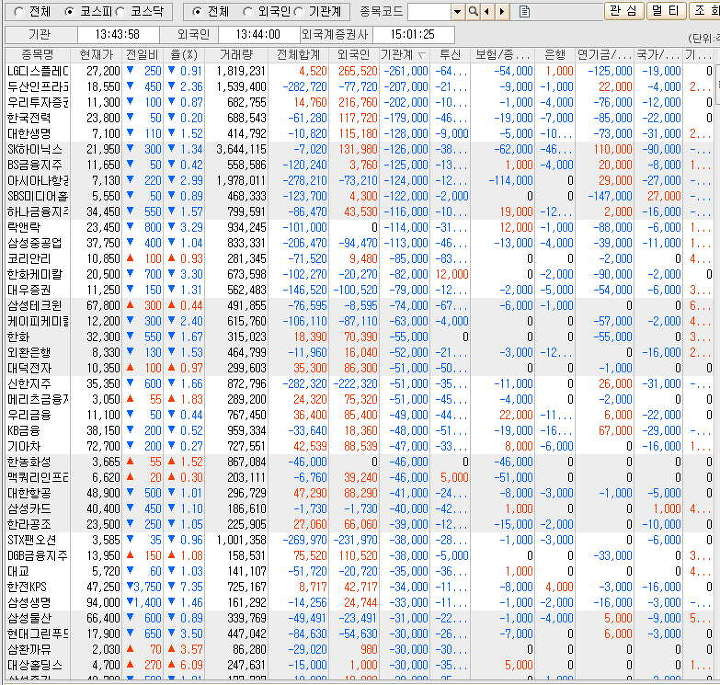Select the 전체 market radio button
The height and width of the screenshot is (685, 720).
18,12
